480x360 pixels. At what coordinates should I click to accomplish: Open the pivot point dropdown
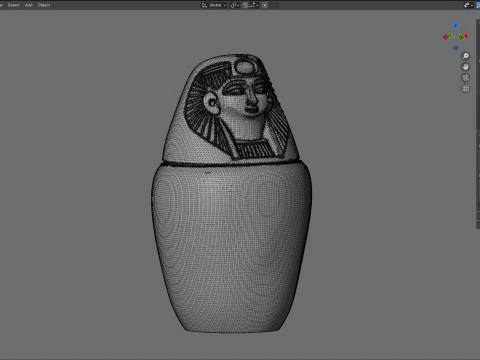[x=235, y=5]
